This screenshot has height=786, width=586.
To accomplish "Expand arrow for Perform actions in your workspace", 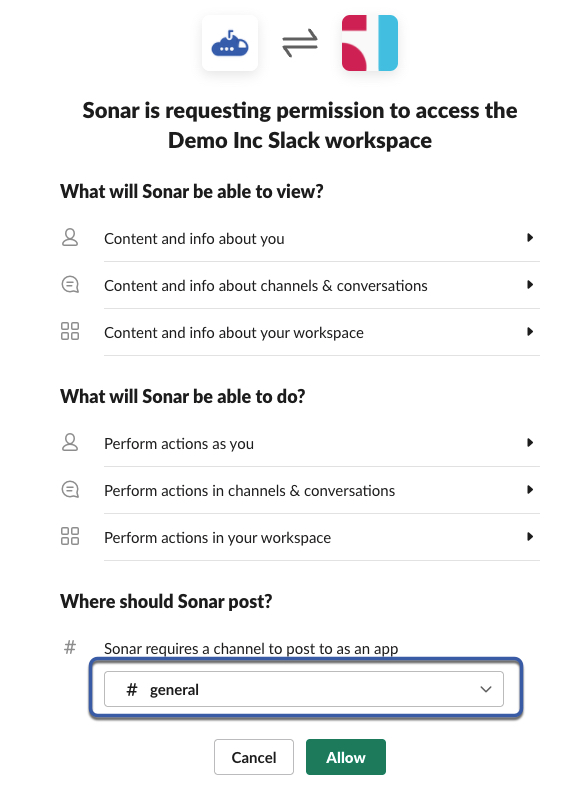I will [x=530, y=537].
